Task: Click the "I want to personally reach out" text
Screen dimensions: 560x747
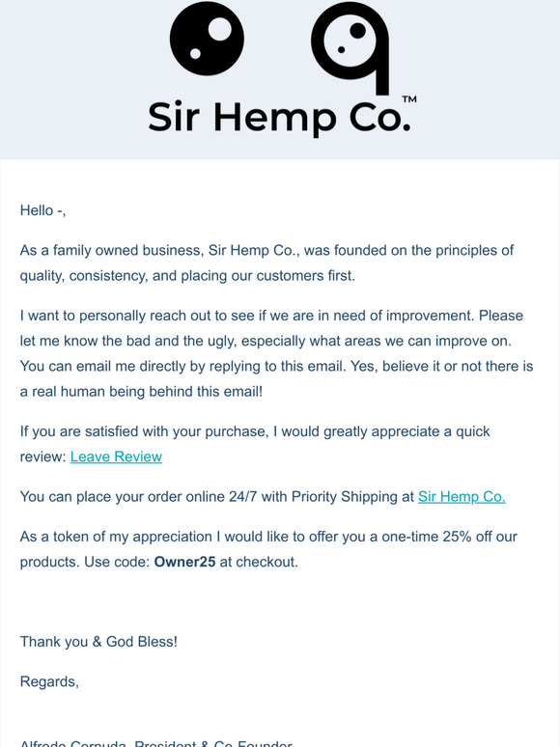Action: pos(276,353)
